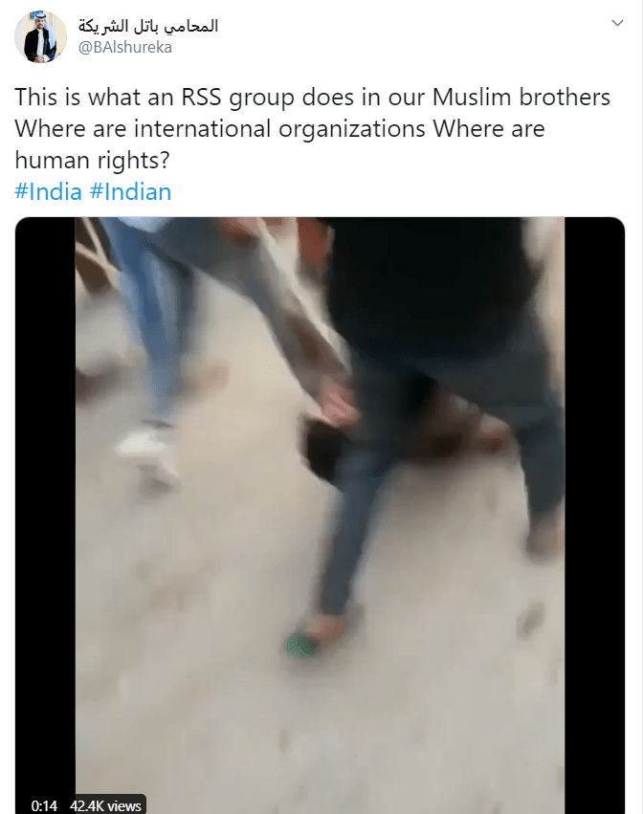This screenshot has width=644, height=814.
Task: Open the author's Arabic display name
Action: click(x=148, y=25)
